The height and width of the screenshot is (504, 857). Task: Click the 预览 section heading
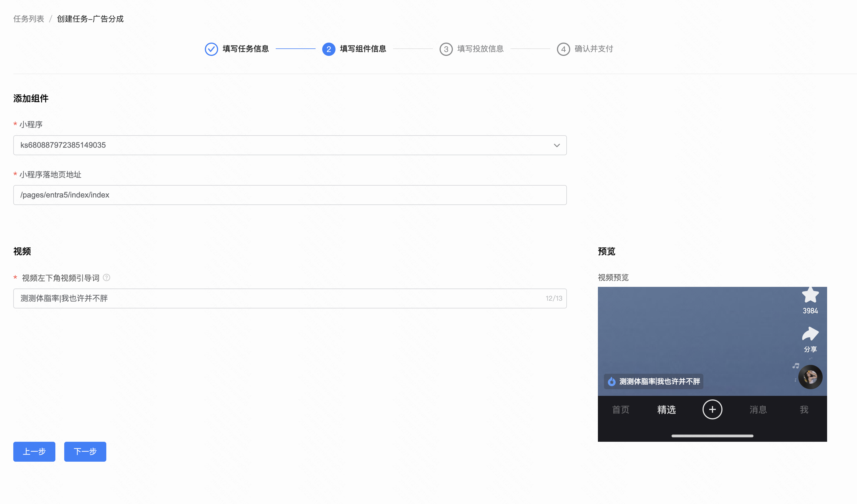pyautogui.click(x=606, y=251)
